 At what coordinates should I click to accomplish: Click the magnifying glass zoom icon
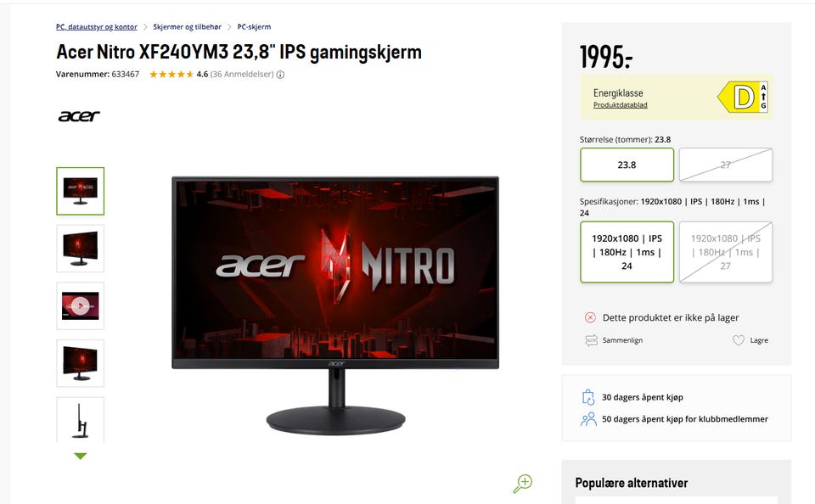(522, 484)
